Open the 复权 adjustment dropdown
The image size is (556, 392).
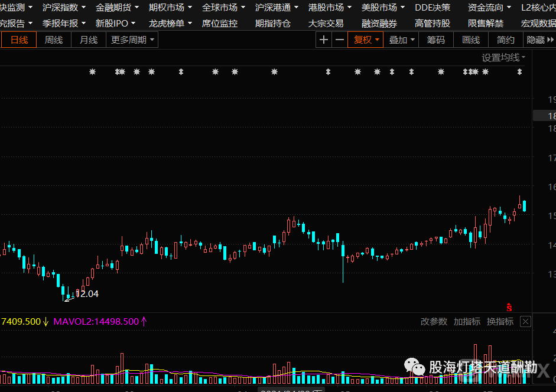coord(366,40)
